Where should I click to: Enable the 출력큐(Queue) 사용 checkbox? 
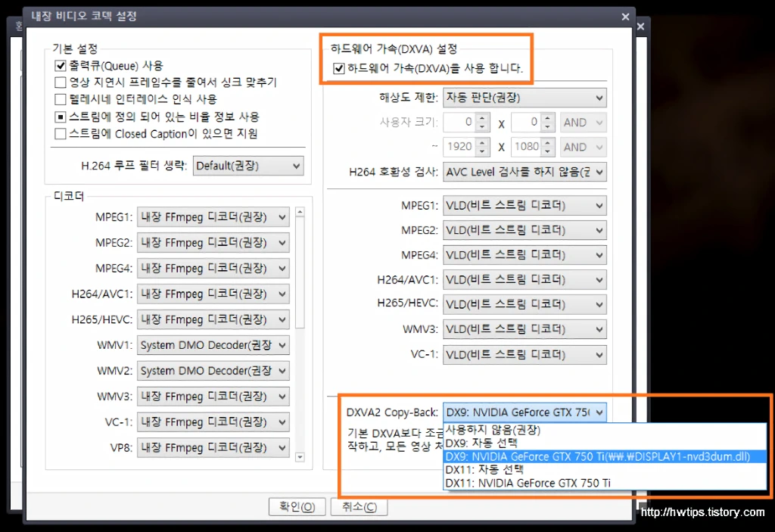[x=60, y=66]
